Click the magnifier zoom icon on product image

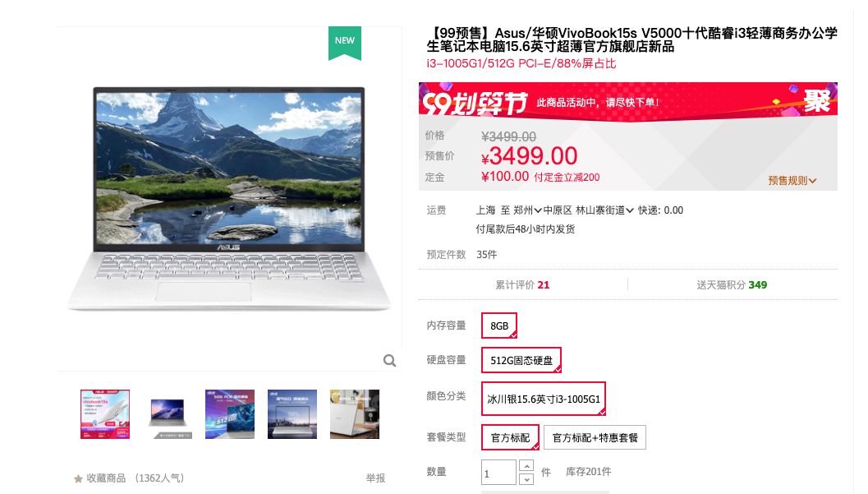(x=390, y=361)
